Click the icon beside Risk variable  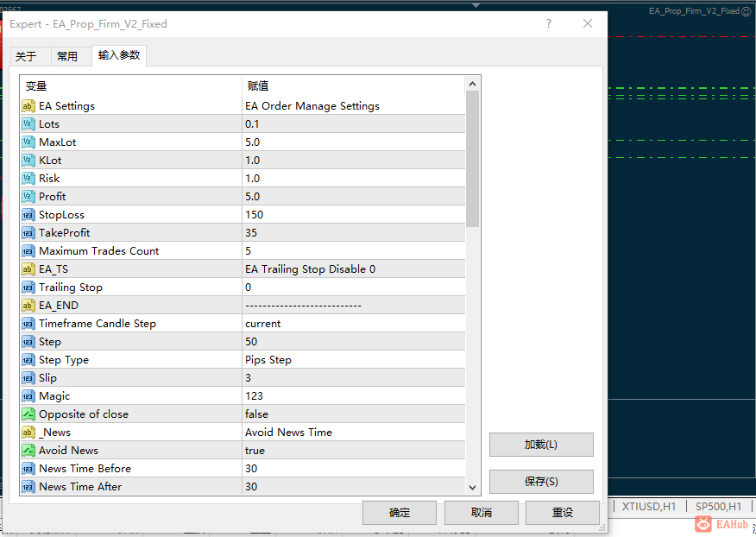pos(28,179)
